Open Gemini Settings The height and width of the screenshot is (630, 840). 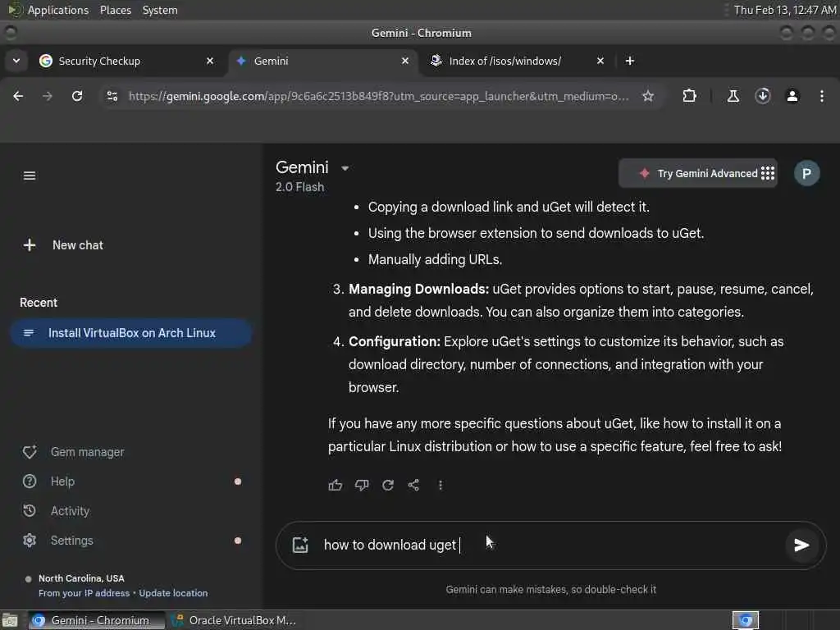click(58, 541)
